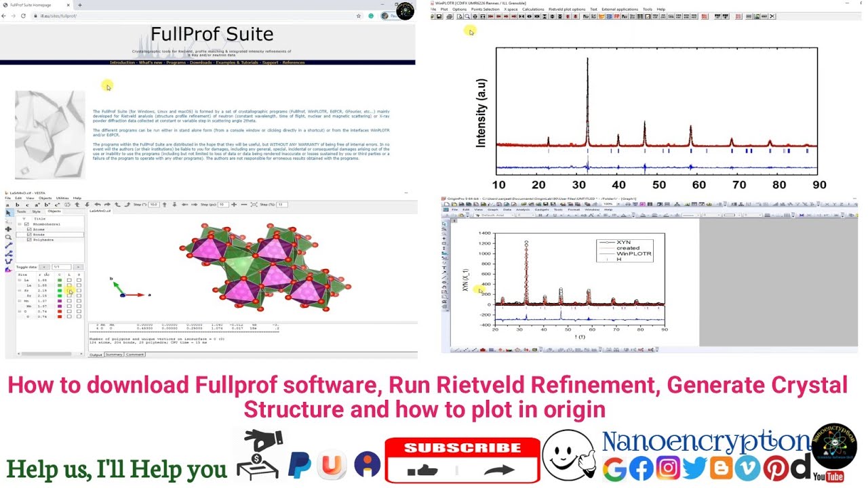868x488 pixels.
Task: Select the text tool T in Origin sidebar
Action: point(444,268)
